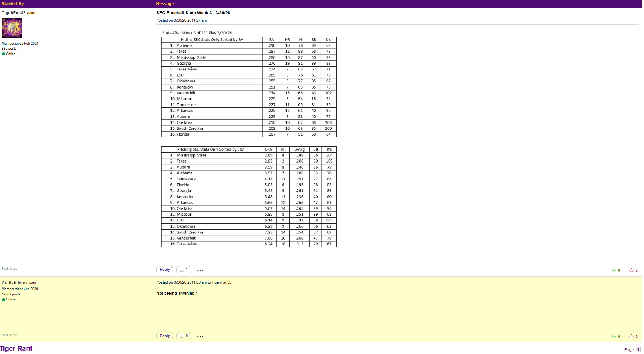Click Back to top under CatfishJohn's post
The image size is (644, 354).
coord(10,335)
